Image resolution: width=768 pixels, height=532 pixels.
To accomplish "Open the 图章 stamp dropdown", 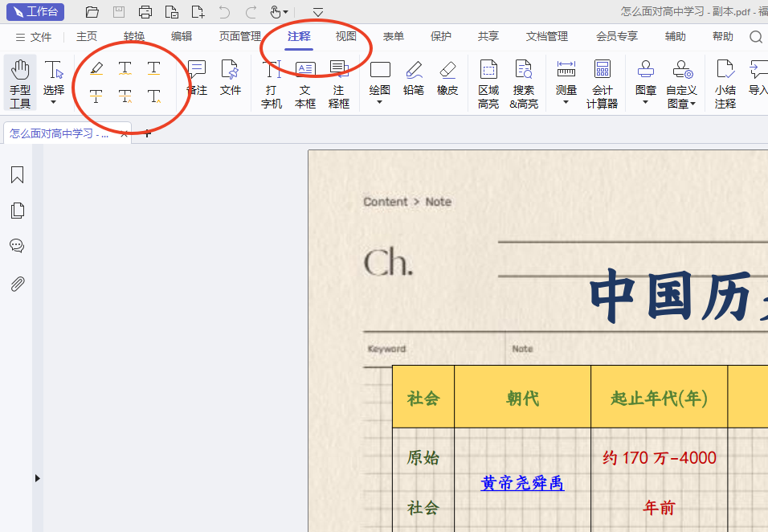I will coord(645,102).
